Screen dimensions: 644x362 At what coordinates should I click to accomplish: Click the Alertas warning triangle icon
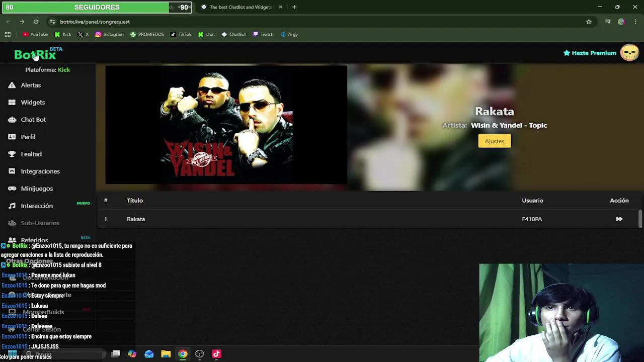pos(12,85)
